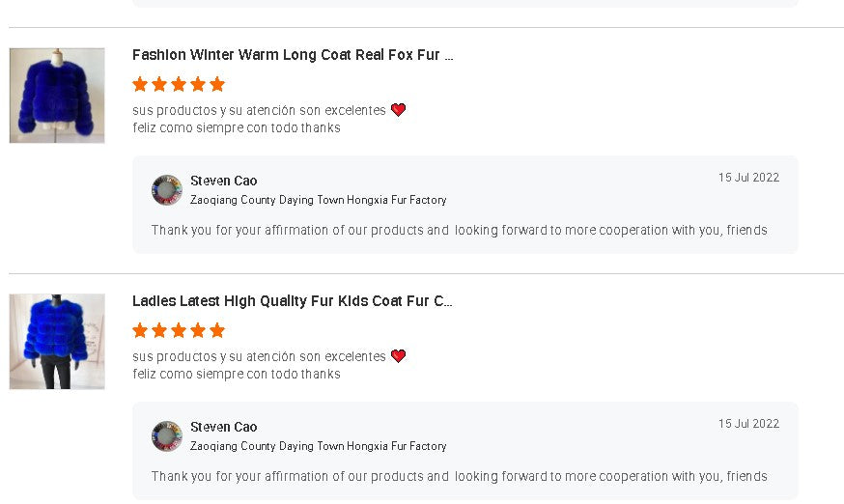Select the Steven Cao name in the Fox Fur reply
This screenshot has height=504, width=844.
[223, 181]
